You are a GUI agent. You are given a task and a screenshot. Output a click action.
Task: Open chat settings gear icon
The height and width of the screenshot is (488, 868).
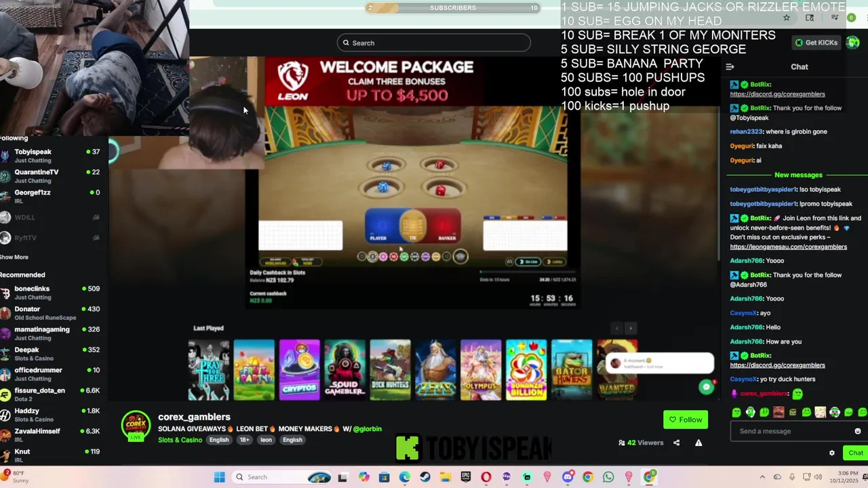coord(832,453)
